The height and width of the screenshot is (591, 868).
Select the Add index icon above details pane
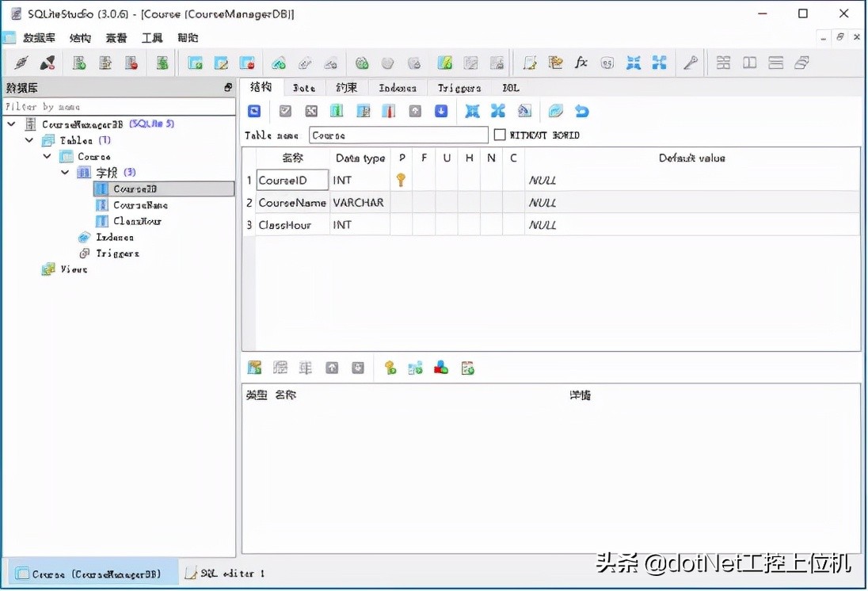coord(389,367)
